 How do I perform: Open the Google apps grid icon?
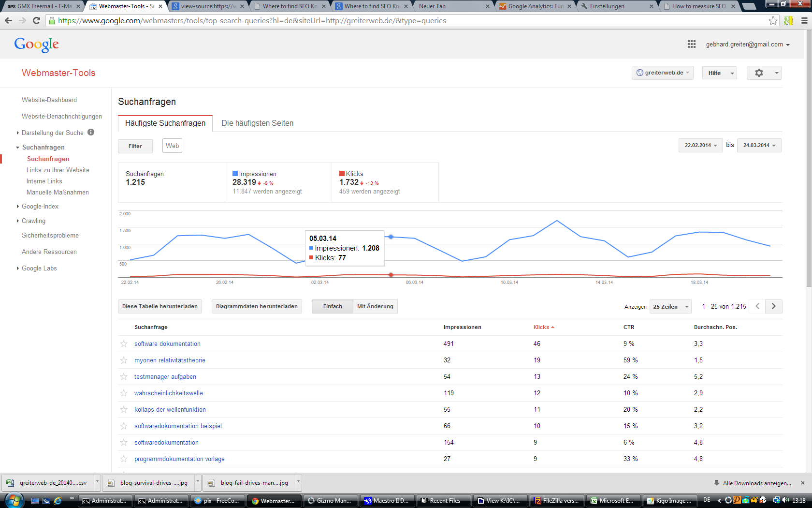tap(692, 44)
